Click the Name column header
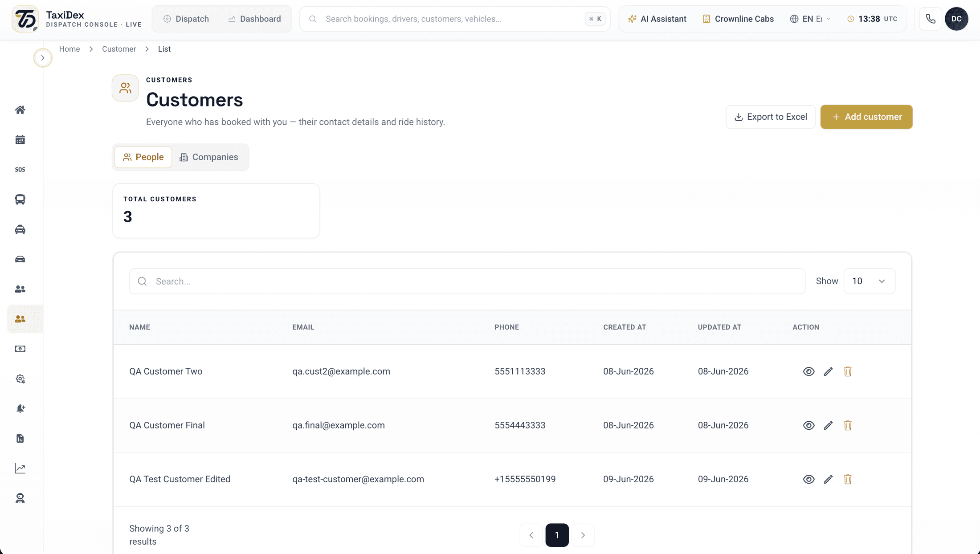This screenshot has width=980, height=554. click(139, 327)
